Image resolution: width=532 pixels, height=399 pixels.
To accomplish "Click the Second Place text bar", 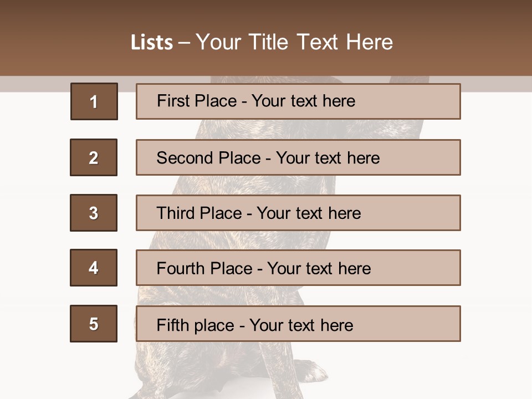I will coord(298,157).
